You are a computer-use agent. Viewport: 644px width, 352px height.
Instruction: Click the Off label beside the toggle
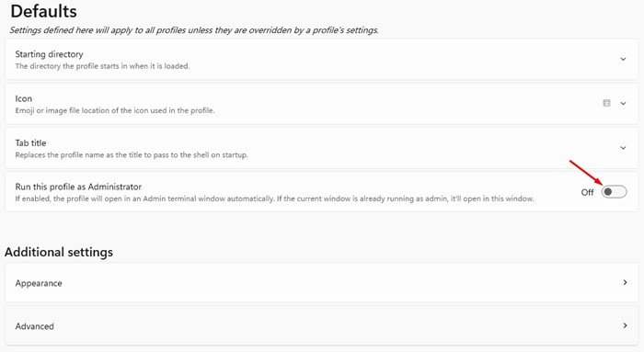[x=587, y=192]
